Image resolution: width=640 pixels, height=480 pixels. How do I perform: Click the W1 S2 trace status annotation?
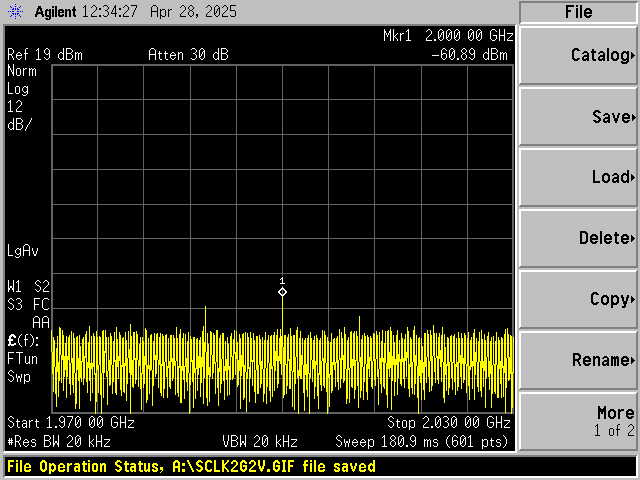click(x=28, y=287)
